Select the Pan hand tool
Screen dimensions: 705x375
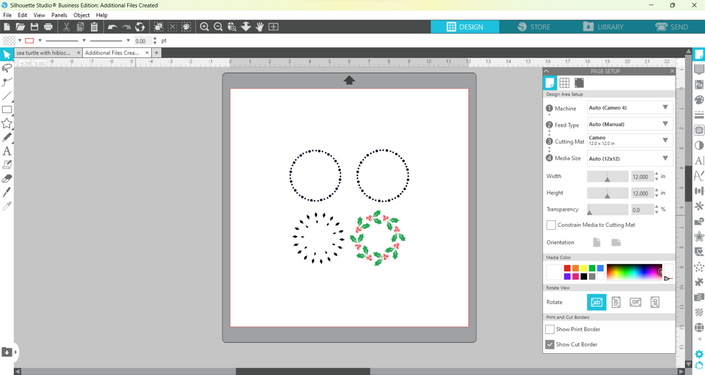[x=259, y=27]
